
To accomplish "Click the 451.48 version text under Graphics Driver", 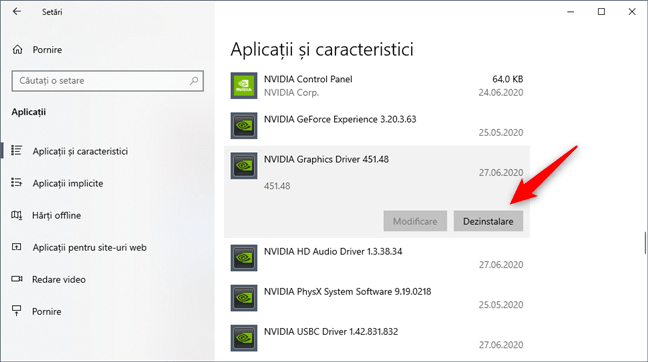I will click(277, 186).
